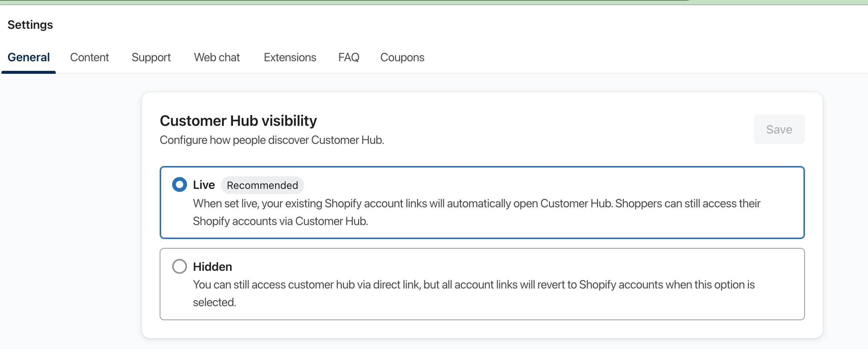Viewport: 868px width, 349px height.
Task: Click the Settings page title
Action: [x=30, y=25]
